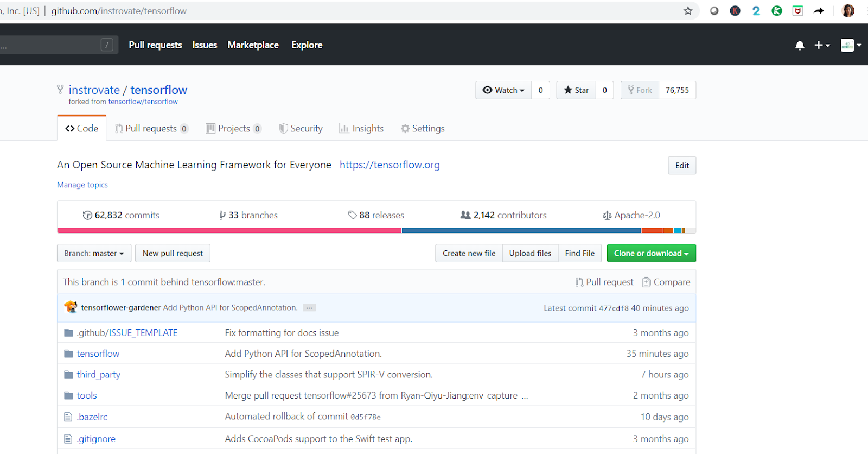
Task: Open the Branch: master dropdown
Action: click(94, 253)
